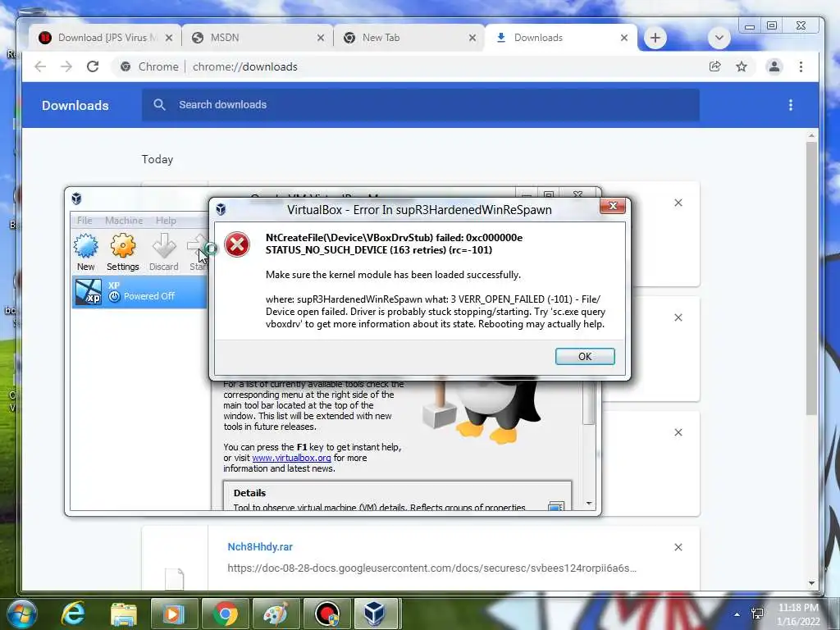
Task: Reload the Chrome downloads page
Action: pos(93,66)
